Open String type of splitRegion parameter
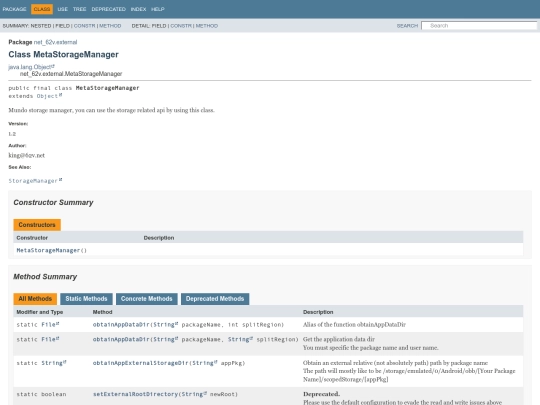 point(240,339)
